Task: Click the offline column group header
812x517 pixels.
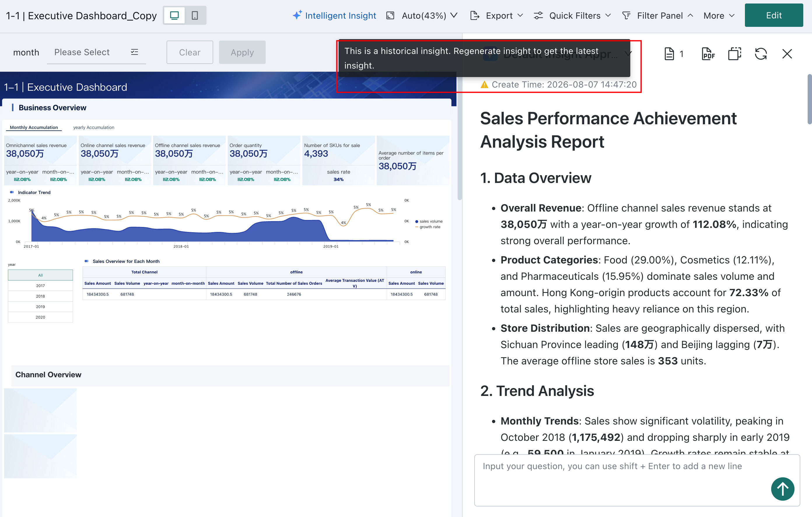Action: (296, 272)
